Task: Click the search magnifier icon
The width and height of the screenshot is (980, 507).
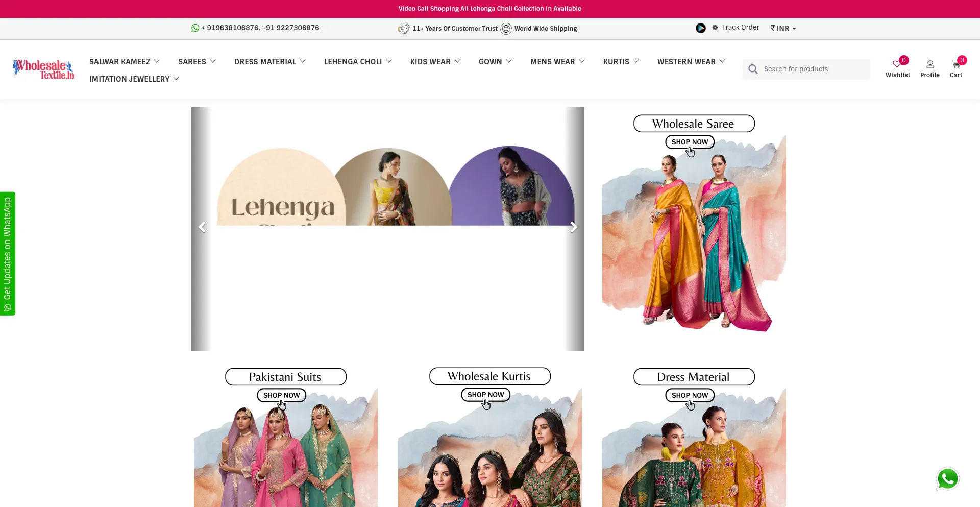Action: 753,69
